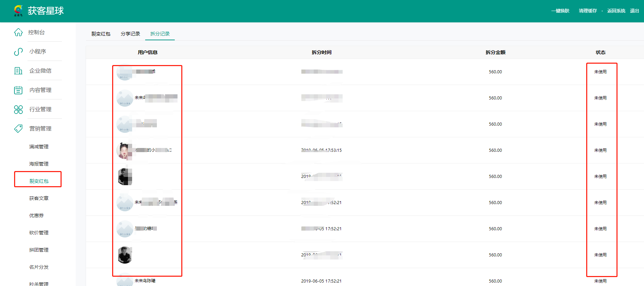The height and width of the screenshot is (286, 644).
Task: Open 控制台 via its home icon
Action: pyautogui.click(x=18, y=32)
